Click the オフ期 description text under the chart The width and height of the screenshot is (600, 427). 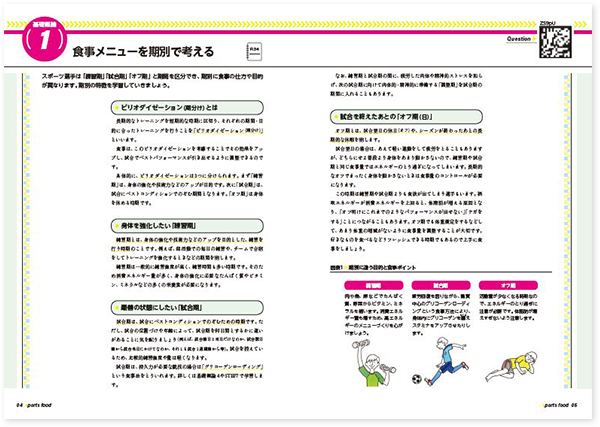508,307
